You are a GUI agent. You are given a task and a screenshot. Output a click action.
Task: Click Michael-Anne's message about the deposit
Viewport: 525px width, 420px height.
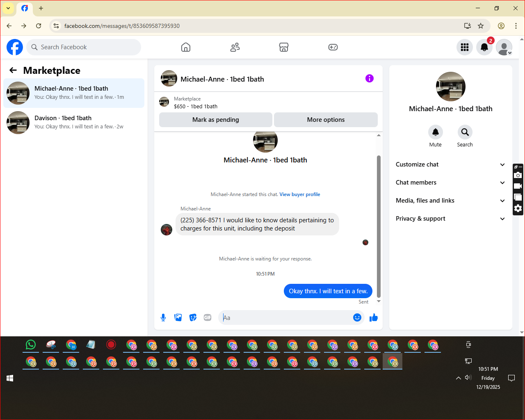coord(257,224)
